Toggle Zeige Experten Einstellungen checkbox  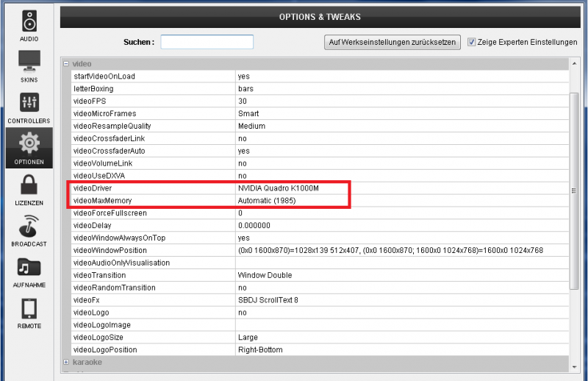[471, 42]
